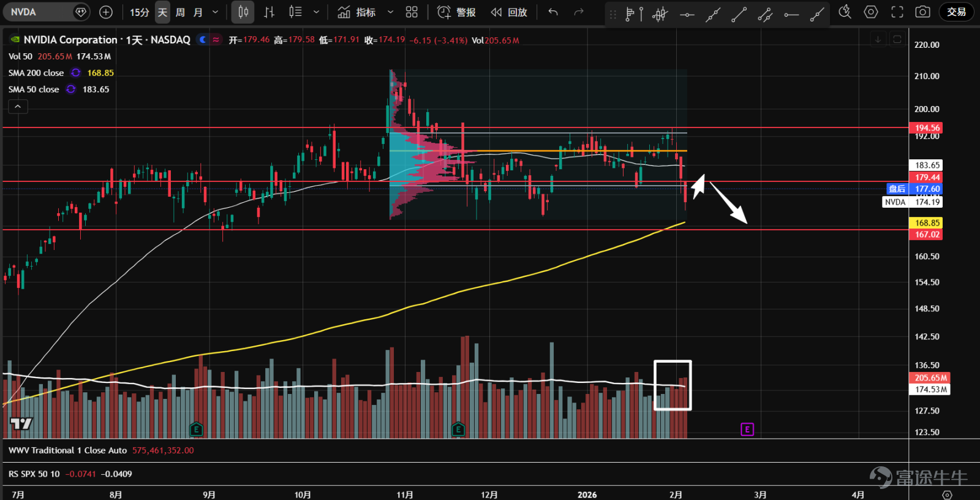This screenshot has height=500, width=980.
Task: Take a chart snapshot with the camera
Action: coord(922,12)
